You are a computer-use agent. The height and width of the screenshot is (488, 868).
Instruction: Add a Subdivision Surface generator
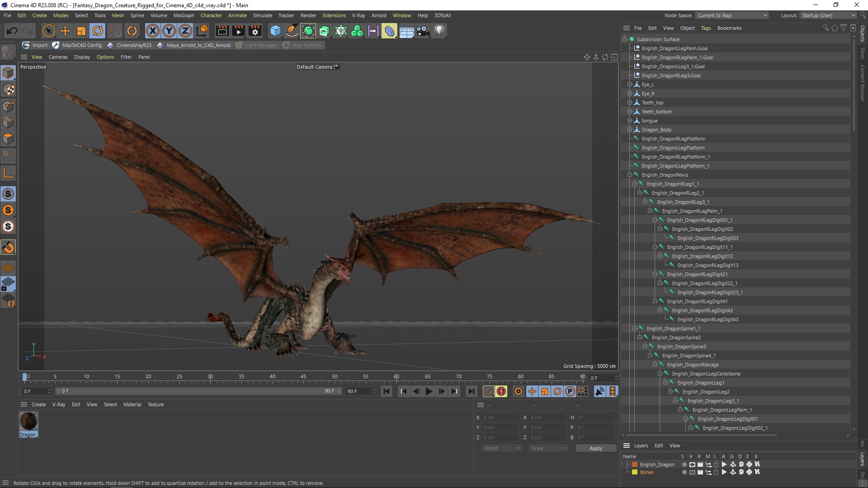click(308, 31)
